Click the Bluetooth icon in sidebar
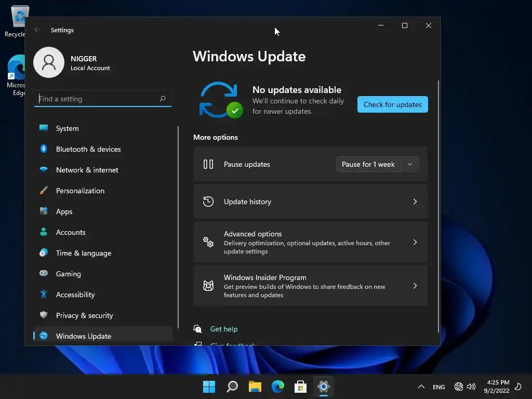This screenshot has width=532, height=399. click(44, 149)
